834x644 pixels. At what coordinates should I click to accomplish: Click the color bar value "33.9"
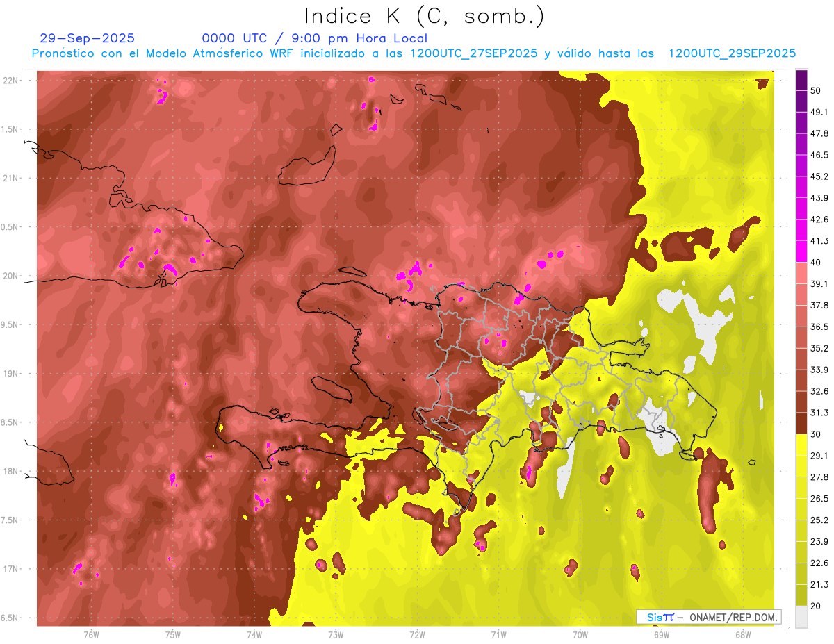click(x=819, y=370)
